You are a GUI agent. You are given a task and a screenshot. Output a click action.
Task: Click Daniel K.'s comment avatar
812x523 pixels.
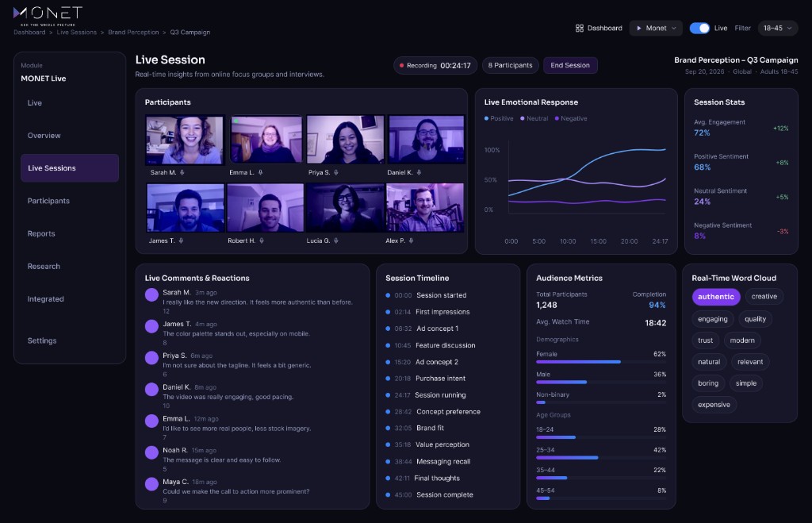pos(151,390)
